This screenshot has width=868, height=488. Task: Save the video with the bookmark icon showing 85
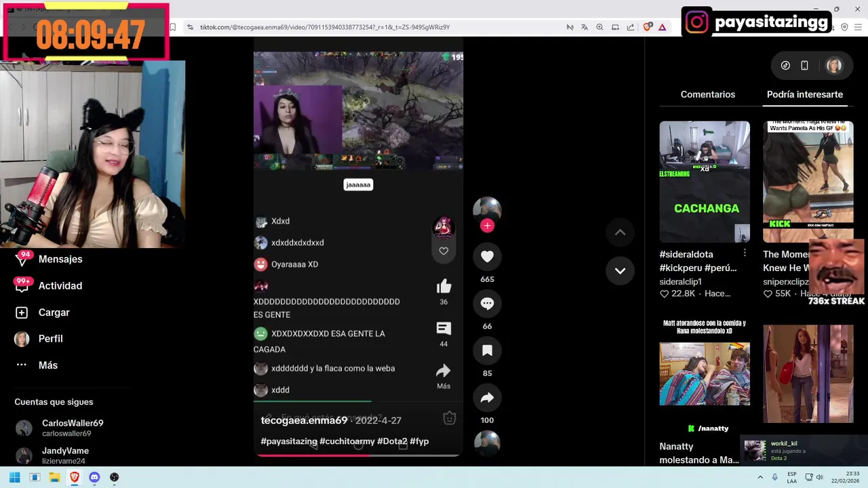pos(487,350)
